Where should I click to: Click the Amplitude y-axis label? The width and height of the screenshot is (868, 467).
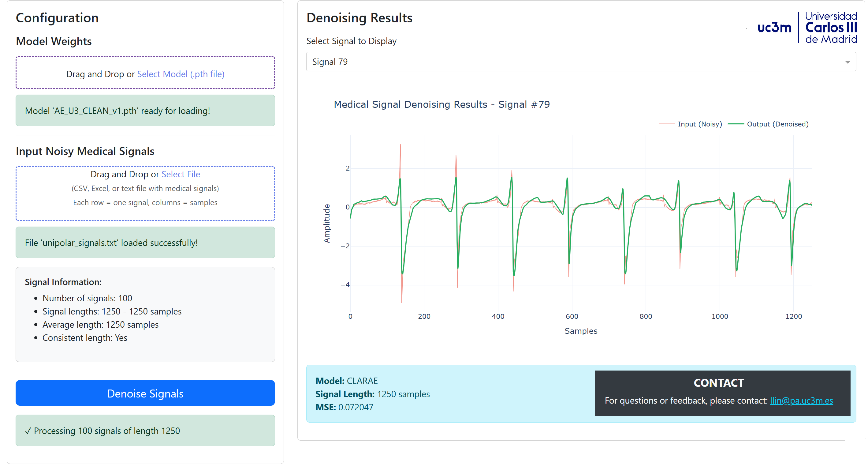326,223
